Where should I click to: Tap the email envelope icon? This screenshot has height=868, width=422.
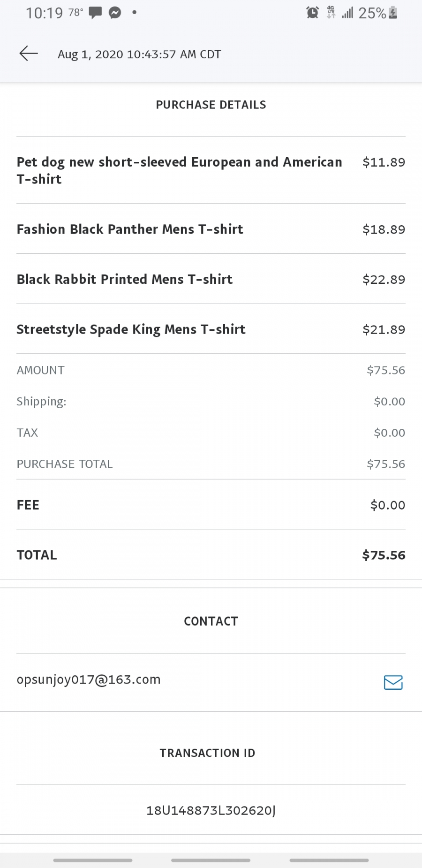point(393,682)
